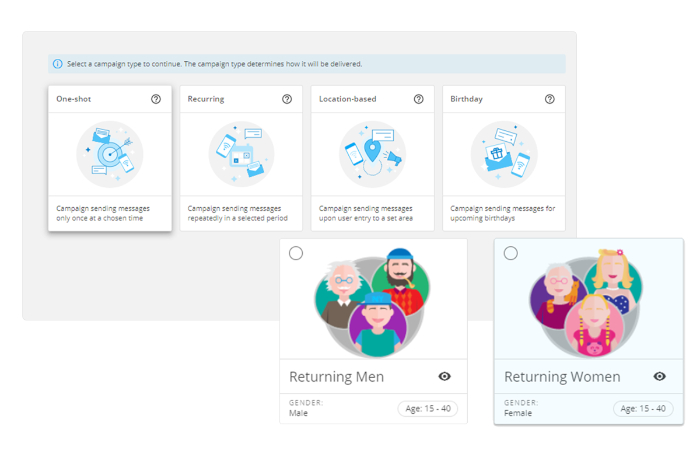
Task: Open help for Recurring campaign type
Action: (x=287, y=99)
